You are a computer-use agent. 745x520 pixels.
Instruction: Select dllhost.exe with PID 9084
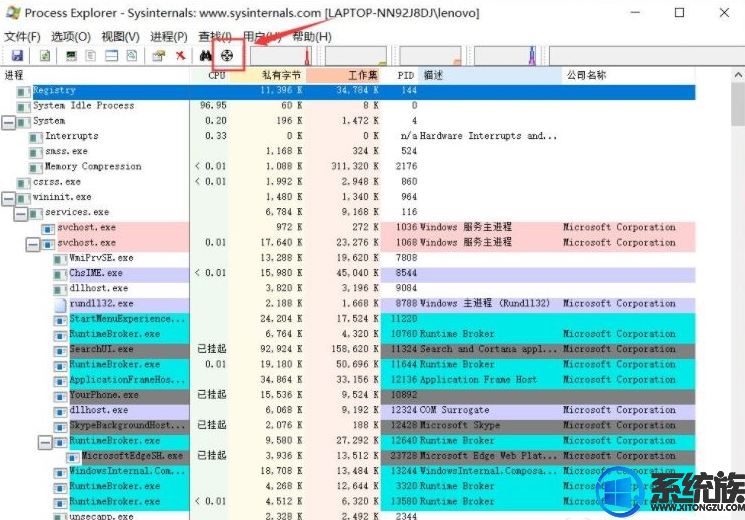pos(99,288)
